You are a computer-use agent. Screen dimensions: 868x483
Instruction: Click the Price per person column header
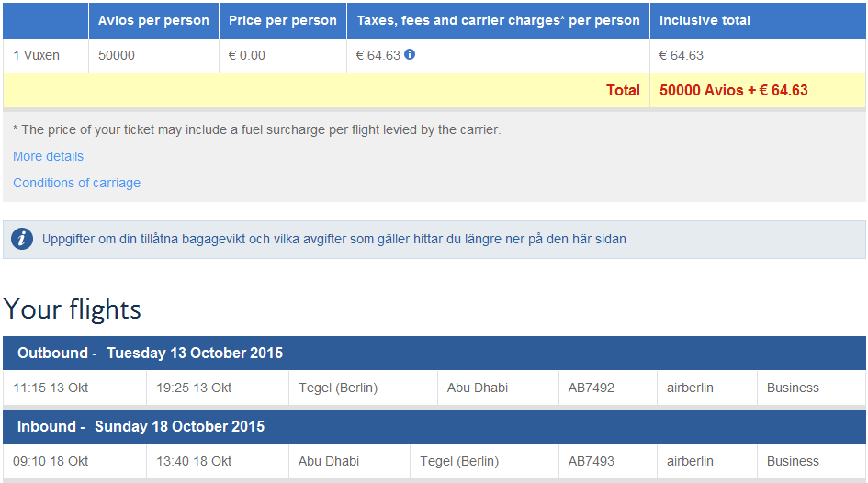pos(282,20)
